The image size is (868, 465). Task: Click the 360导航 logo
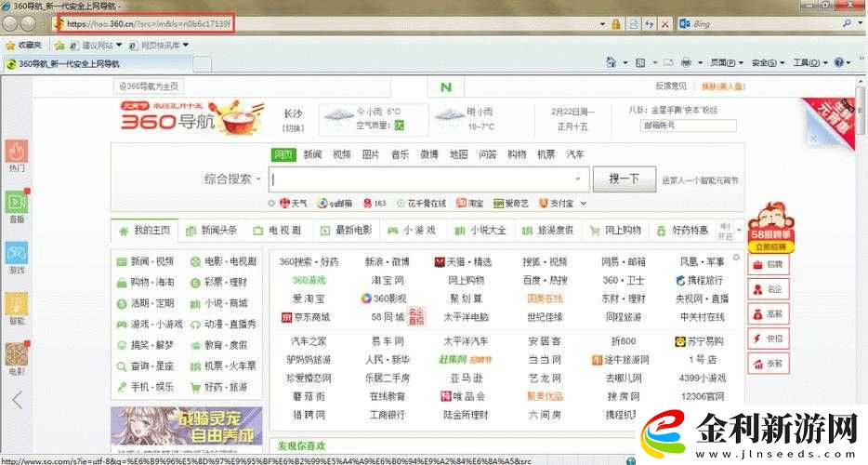click(x=167, y=117)
